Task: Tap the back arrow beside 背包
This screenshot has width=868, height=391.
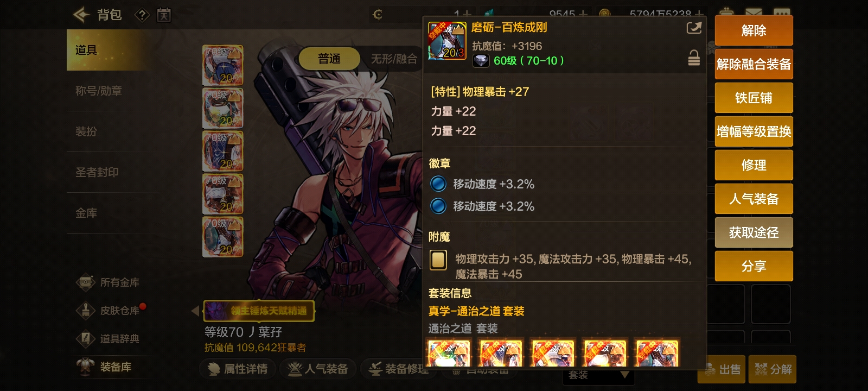Action: (x=81, y=15)
